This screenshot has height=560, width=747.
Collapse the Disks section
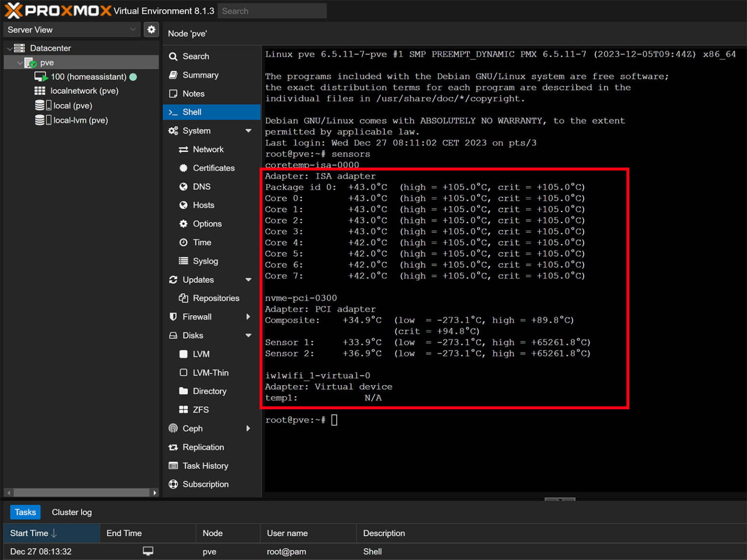[x=249, y=335]
